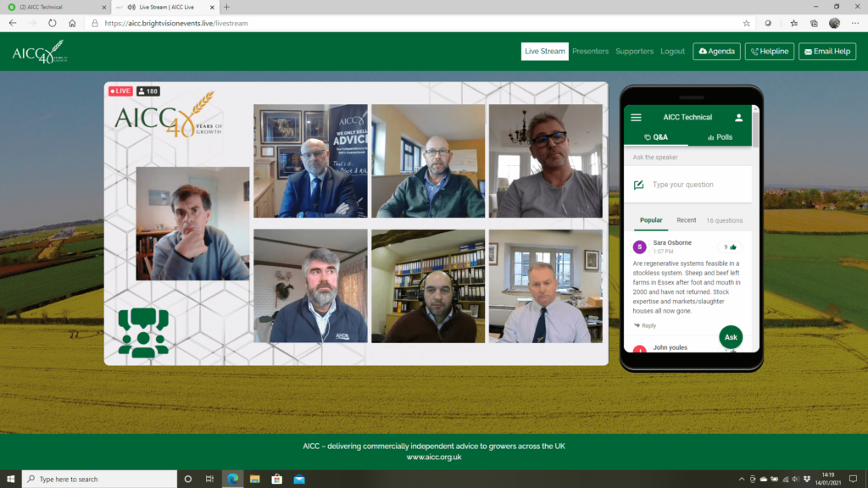Screen dimensions: 868x488
Task: Open a new browser tab
Action: point(227,7)
